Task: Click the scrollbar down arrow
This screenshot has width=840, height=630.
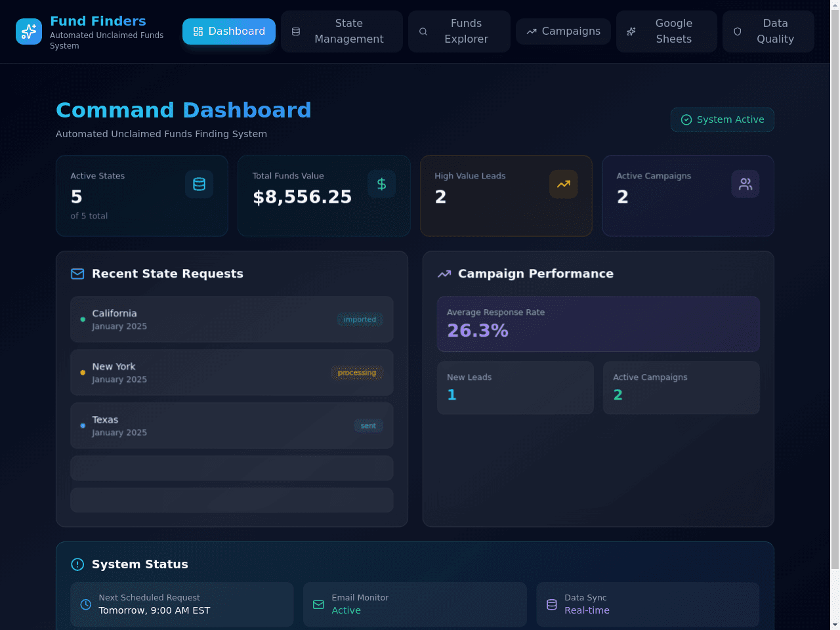Action: (835, 625)
